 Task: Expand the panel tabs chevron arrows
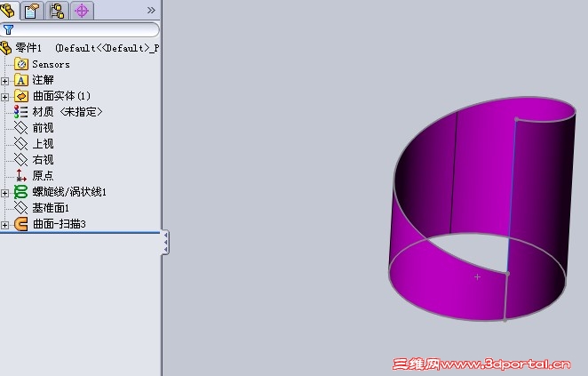[x=151, y=10]
